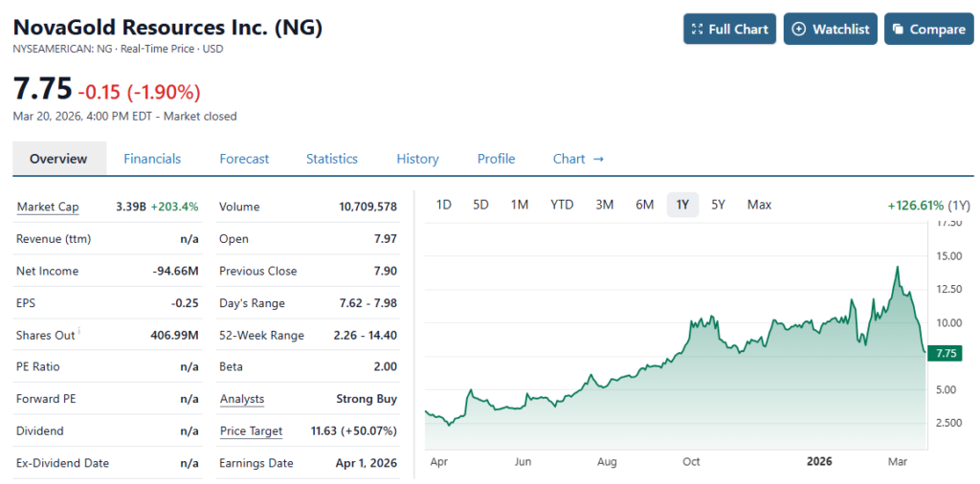Click the Full Chart expand icon
The height and width of the screenshot is (484, 980).
tap(697, 30)
